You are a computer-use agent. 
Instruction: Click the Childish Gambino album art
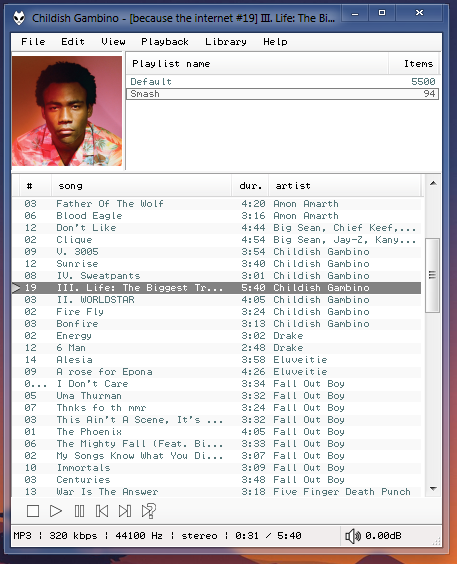pos(67,111)
